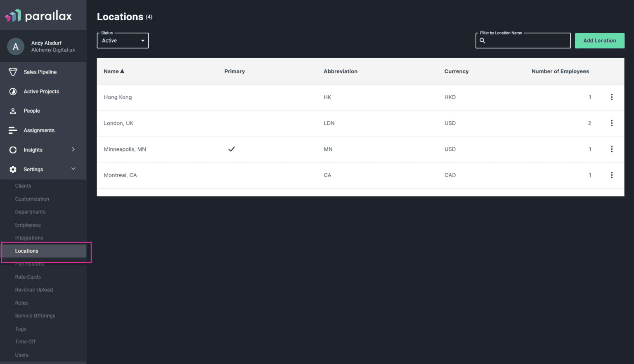Collapse the Settings submenu chevron

pos(73,169)
